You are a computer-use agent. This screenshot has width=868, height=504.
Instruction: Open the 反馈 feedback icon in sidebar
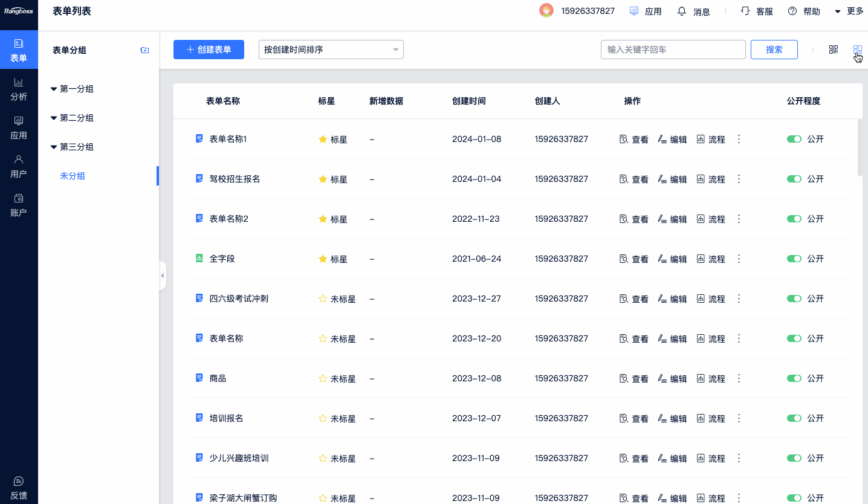click(x=19, y=482)
